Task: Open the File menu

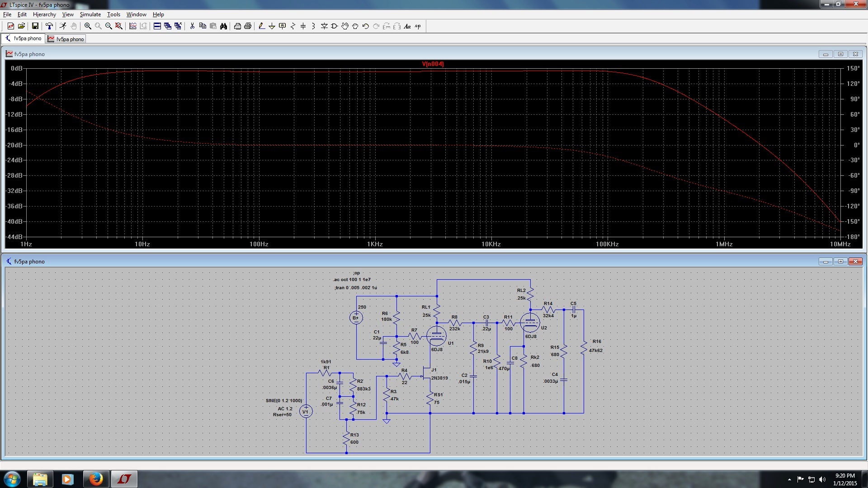Action: coord(7,14)
